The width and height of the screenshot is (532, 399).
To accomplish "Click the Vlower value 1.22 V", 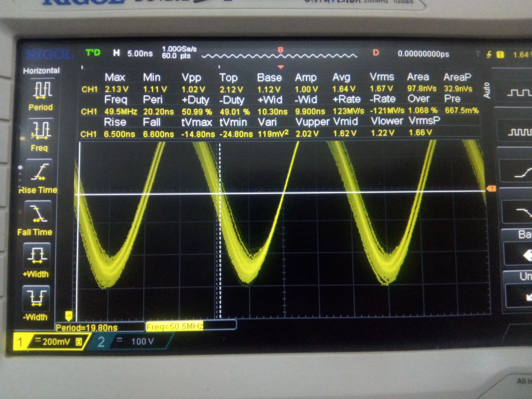I will tap(382, 133).
